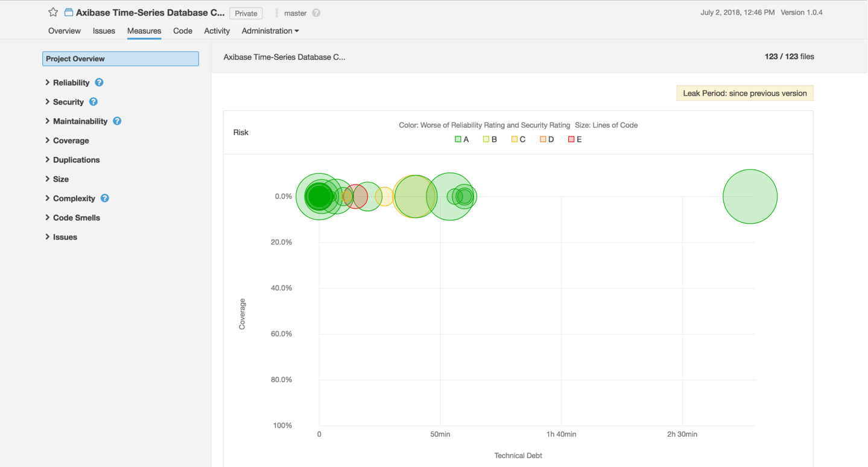Open help icon beside master branch
The image size is (868, 467).
click(316, 13)
